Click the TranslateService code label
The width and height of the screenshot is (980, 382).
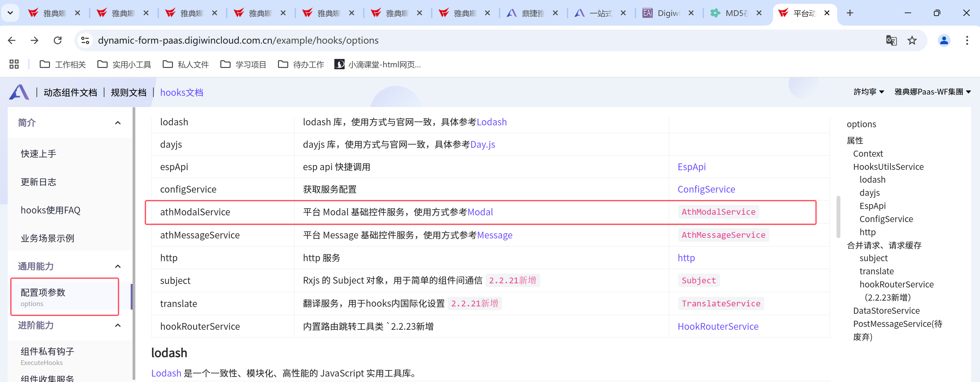[x=721, y=303]
